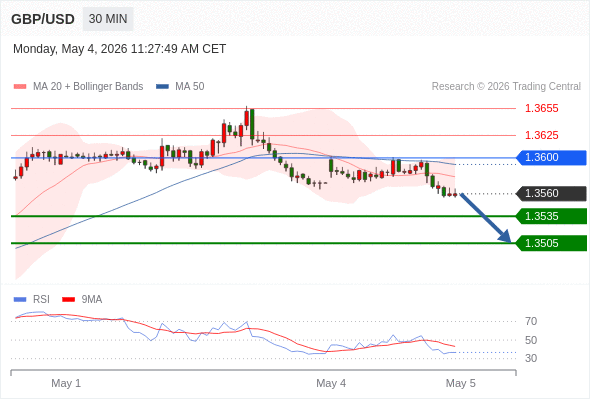Click the RSI 70 level label
This screenshot has width=590, height=400.
point(531,321)
